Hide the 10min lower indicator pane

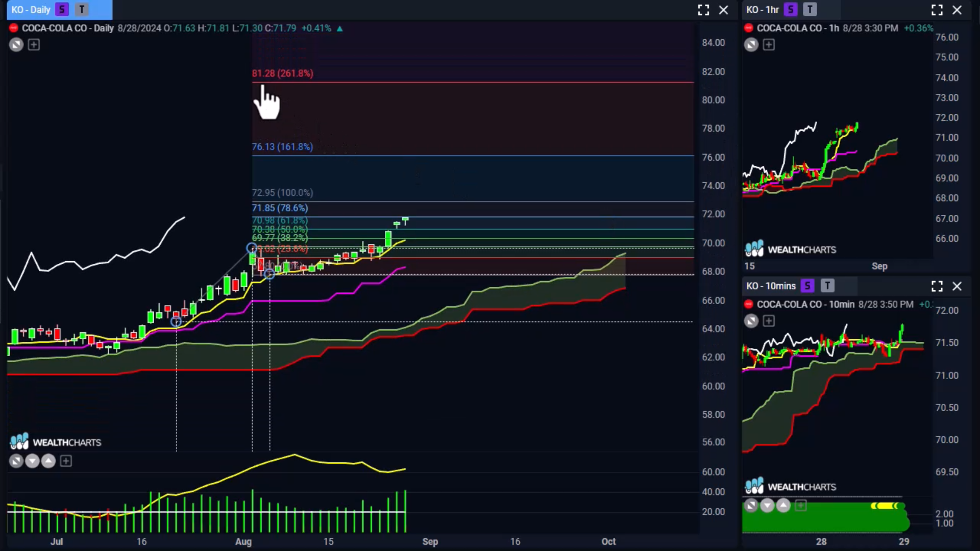pos(751,506)
